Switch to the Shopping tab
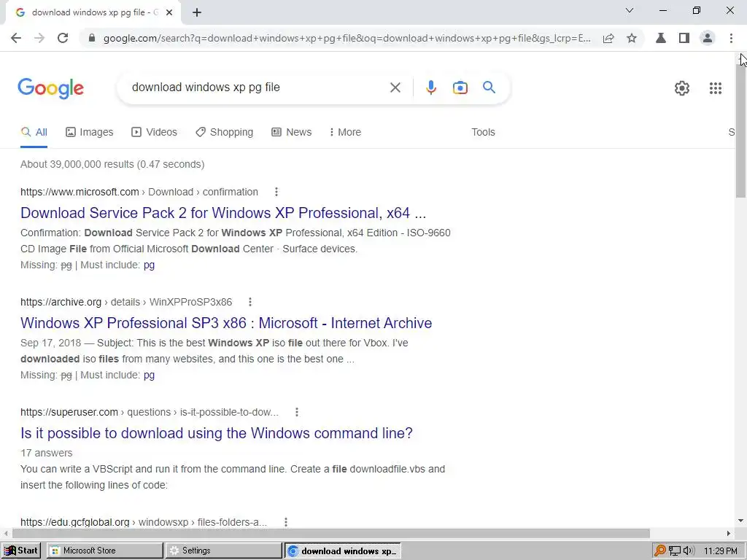Screen dimensions: 747x560 click(224, 132)
